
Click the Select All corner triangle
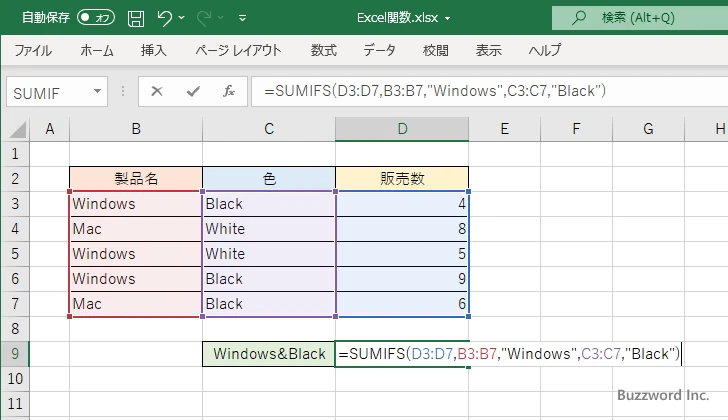tap(18, 129)
